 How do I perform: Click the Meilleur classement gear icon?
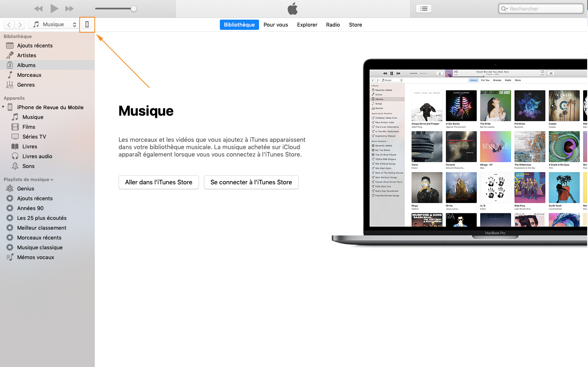point(10,228)
